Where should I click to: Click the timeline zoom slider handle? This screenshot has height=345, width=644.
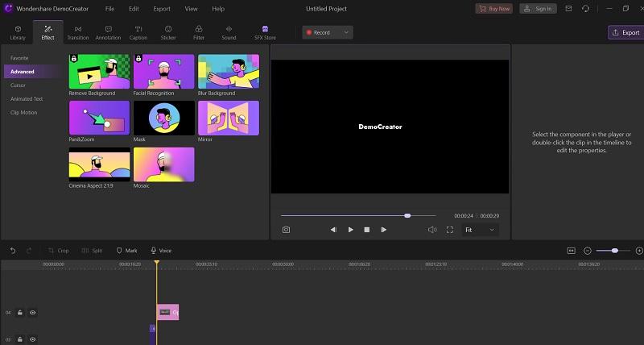tap(615, 251)
